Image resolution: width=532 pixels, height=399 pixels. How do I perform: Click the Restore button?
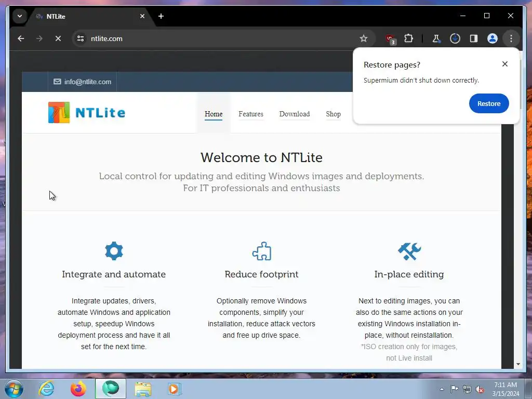tap(489, 103)
